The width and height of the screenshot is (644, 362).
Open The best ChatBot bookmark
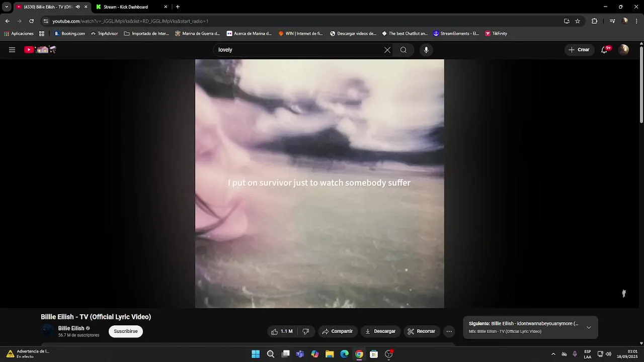[405, 34]
